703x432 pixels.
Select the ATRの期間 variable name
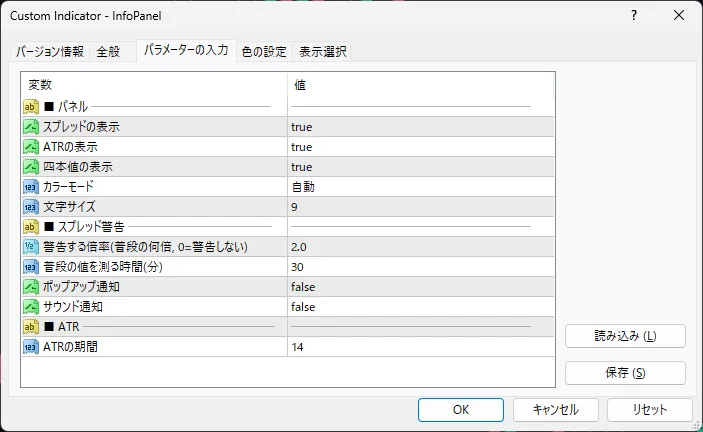pos(70,347)
